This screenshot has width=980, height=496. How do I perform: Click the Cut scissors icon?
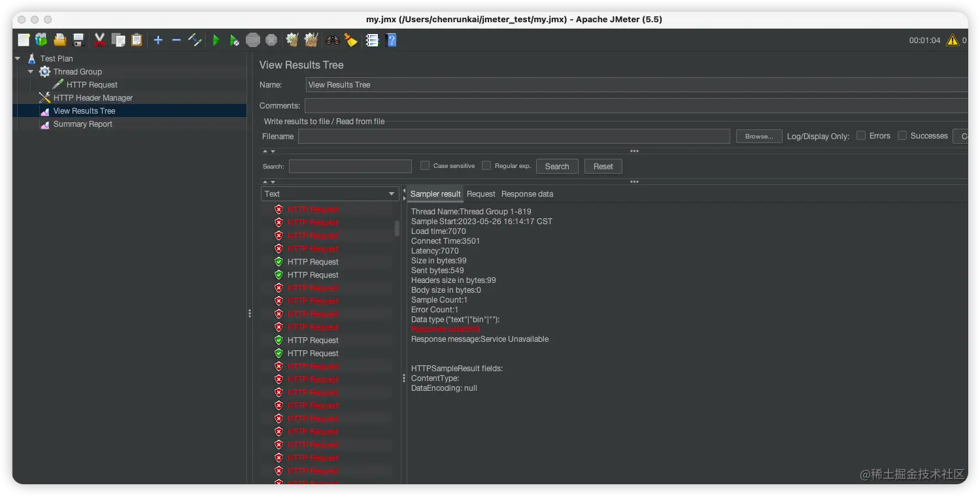99,41
